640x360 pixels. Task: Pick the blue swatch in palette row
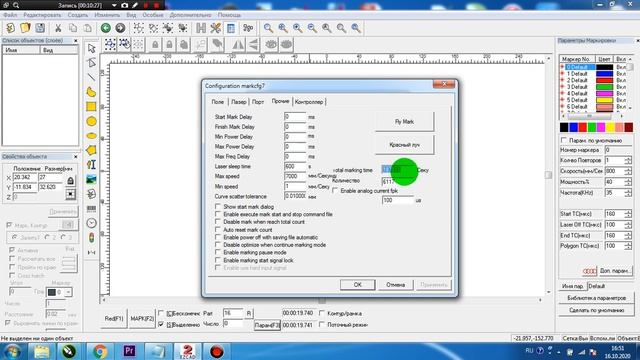click(x=573, y=128)
